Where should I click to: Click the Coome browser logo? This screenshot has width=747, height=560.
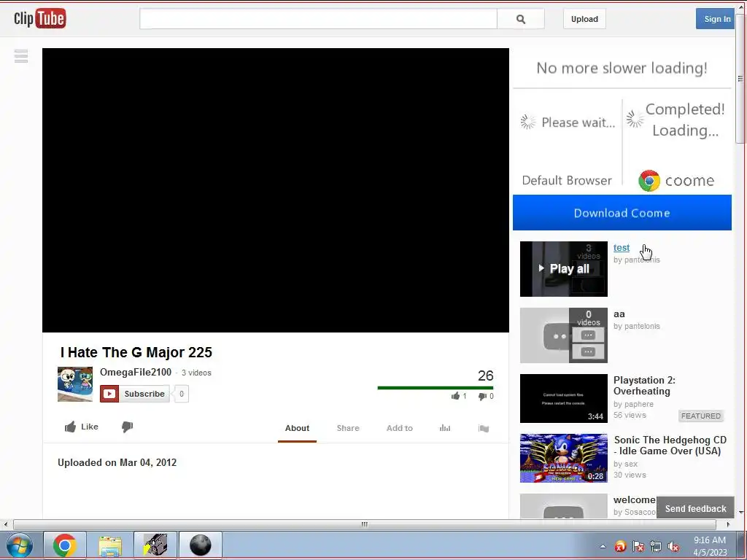point(649,181)
